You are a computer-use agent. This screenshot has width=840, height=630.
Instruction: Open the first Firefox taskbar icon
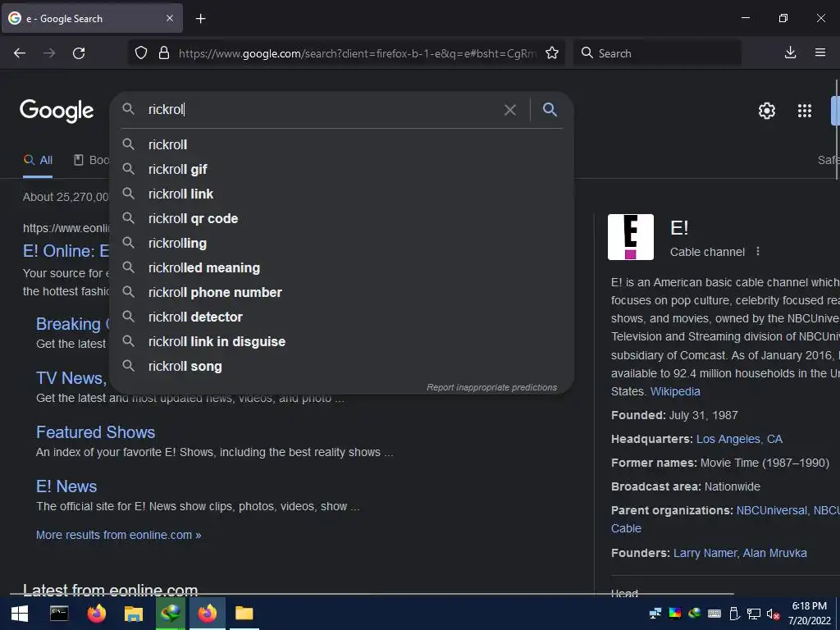pyautogui.click(x=97, y=614)
